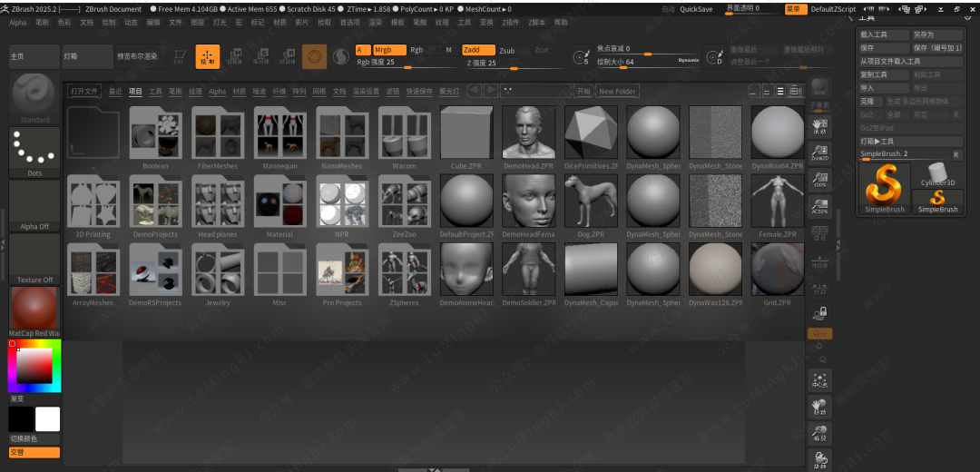Screen dimensions: 980x472
Task: Switch to the 工具 tab in LightBox
Action: [155, 92]
